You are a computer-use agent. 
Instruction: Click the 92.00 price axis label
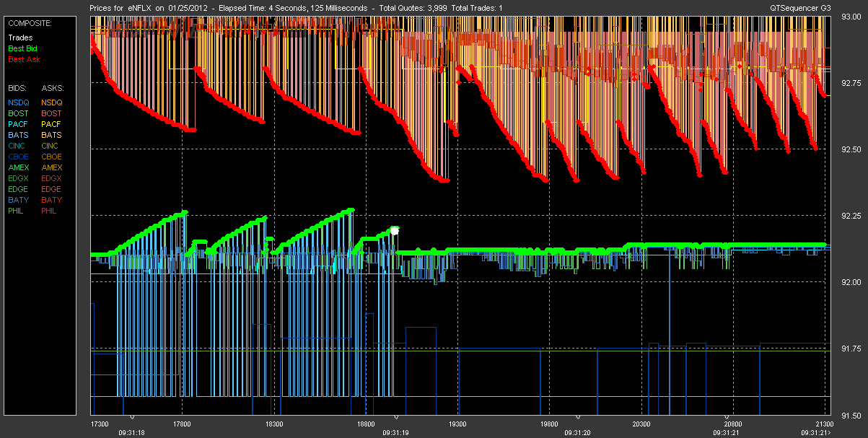tap(850, 282)
